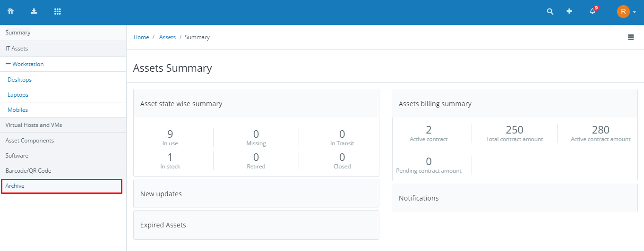Go to Desktops under Workstation

(x=19, y=80)
